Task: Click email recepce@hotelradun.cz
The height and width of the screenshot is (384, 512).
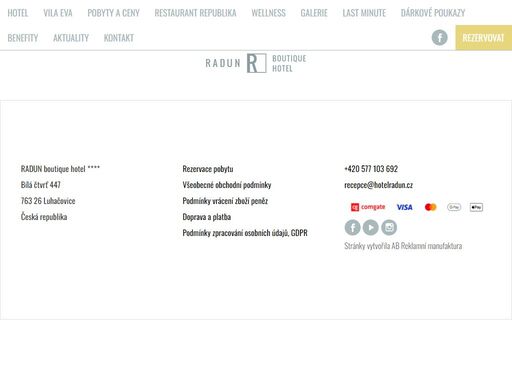Action: click(x=378, y=185)
